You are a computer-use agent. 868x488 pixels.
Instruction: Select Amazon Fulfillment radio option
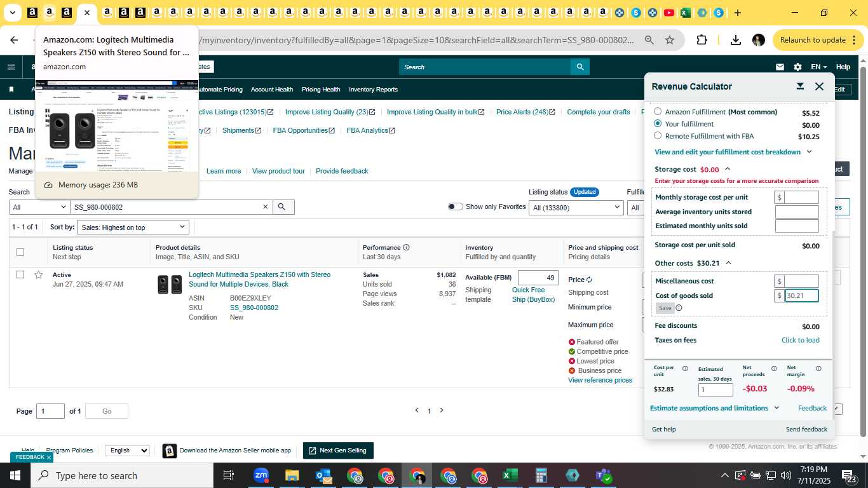(x=658, y=111)
